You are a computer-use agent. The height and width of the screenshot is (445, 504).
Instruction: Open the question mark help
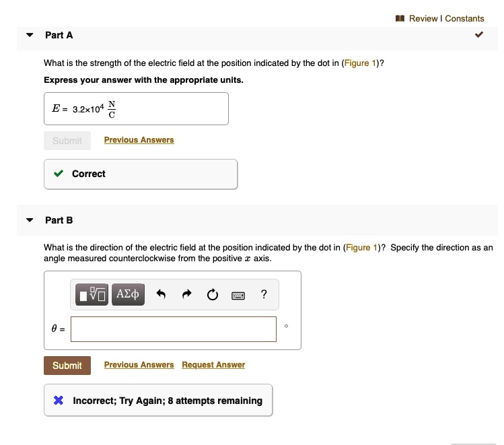[x=264, y=294]
